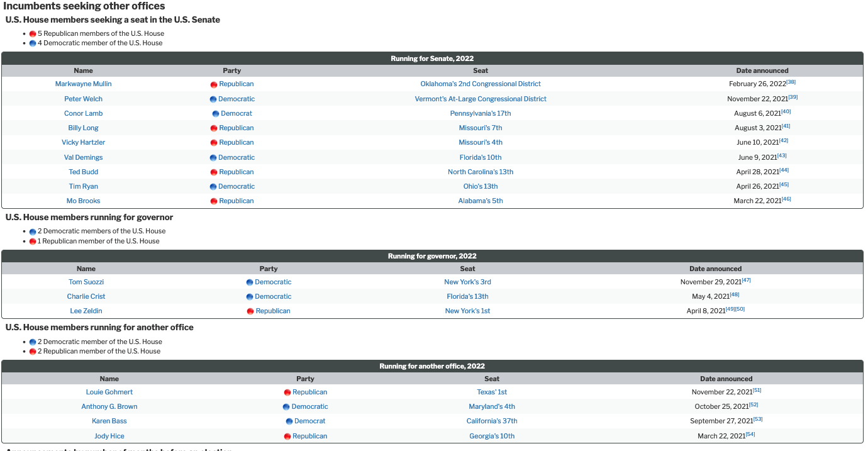This screenshot has height=451, width=868.
Task: Click Anthony G. Brown link
Action: click(x=109, y=406)
